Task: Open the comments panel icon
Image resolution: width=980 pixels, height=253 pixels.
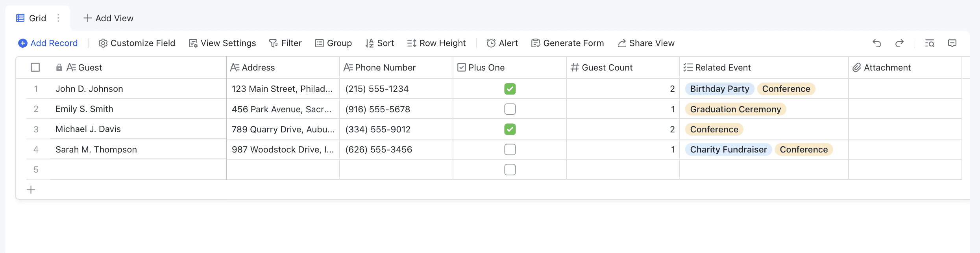Action: coord(952,43)
